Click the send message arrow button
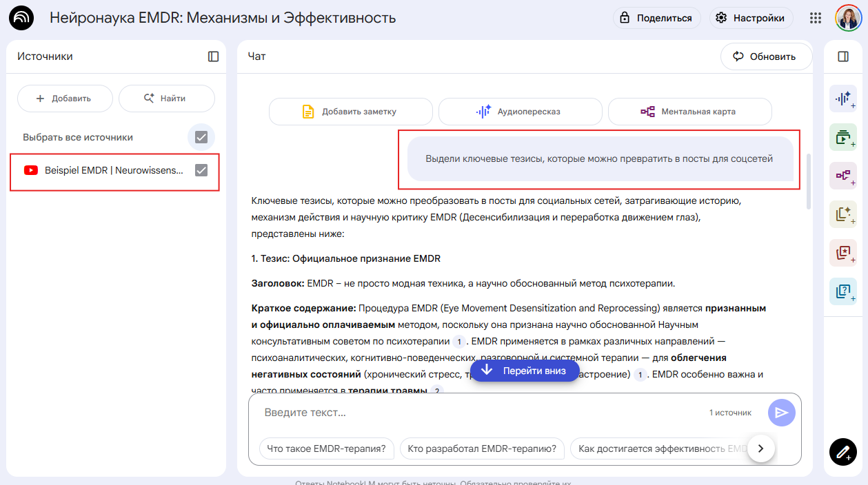This screenshot has width=868, height=485. coord(782,413)
